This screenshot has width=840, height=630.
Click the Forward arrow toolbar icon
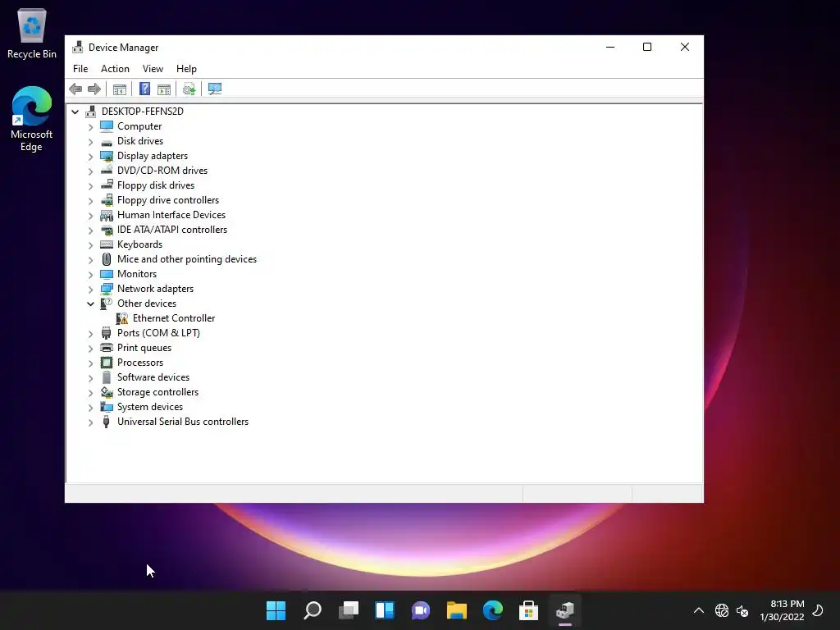pos(94,89)
